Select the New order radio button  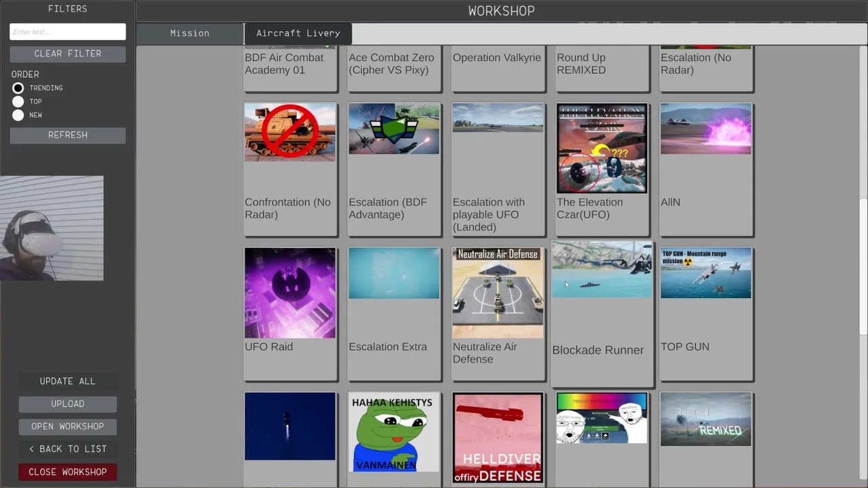point(18,115)
